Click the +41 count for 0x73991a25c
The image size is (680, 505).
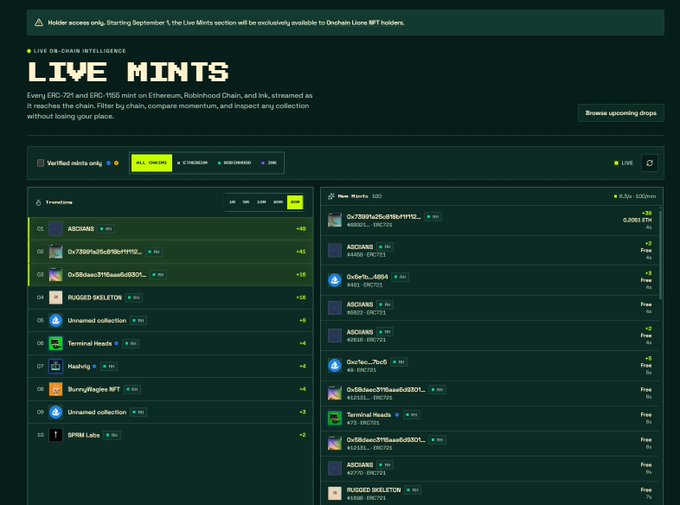tap(301, 252)
